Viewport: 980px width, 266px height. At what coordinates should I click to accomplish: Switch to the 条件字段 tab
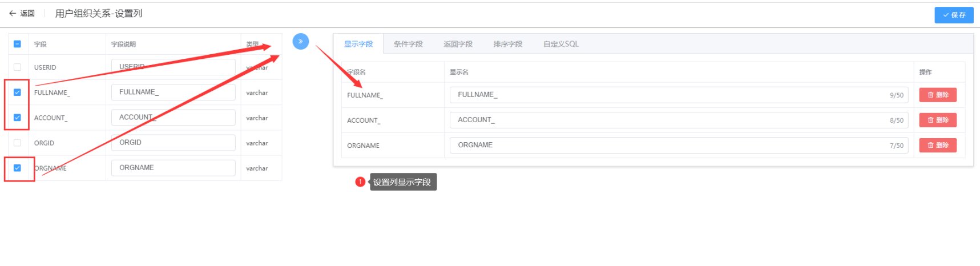pos(408,44)
